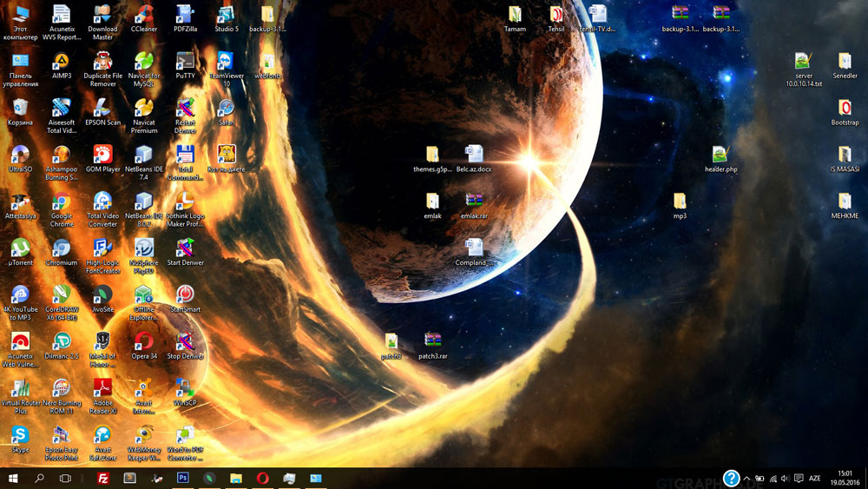Viewport: 868px width, 489px height.
Task: Open Nero Burning ROM 11
Action: point(62,396)
